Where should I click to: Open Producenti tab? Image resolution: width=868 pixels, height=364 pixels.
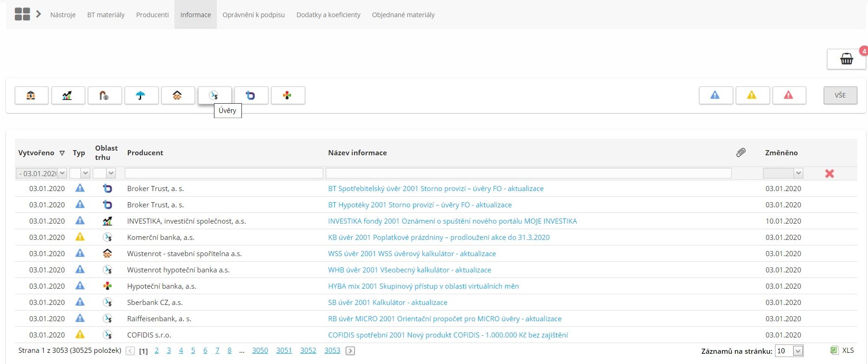click(x=153, y=15)
